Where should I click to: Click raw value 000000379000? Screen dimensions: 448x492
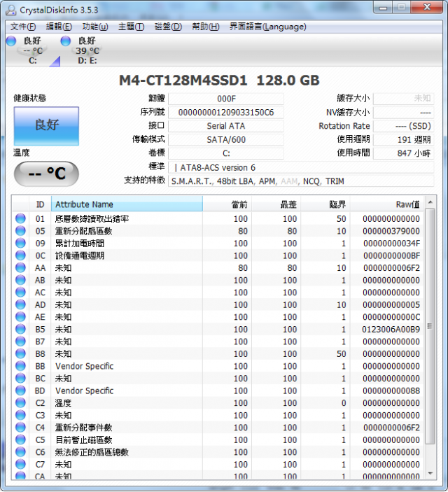[x=391, y=231]
